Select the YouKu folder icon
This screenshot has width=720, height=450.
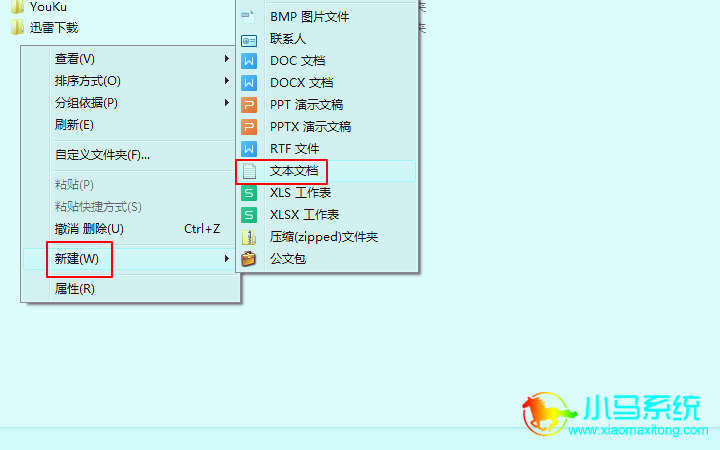click(17, 6)
